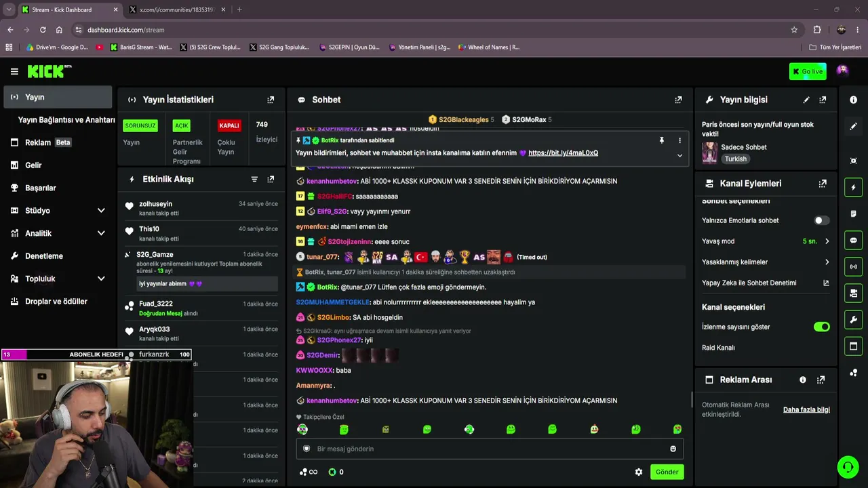Click the broadcast signal icon in right sidebar
Screen dimensions: 868x488
(x=853, y=266)
